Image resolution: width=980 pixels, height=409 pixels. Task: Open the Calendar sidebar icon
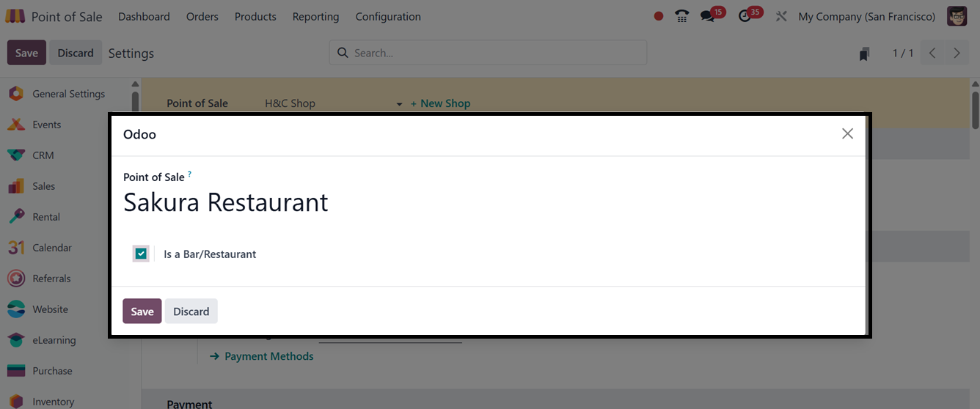[16, 248]
